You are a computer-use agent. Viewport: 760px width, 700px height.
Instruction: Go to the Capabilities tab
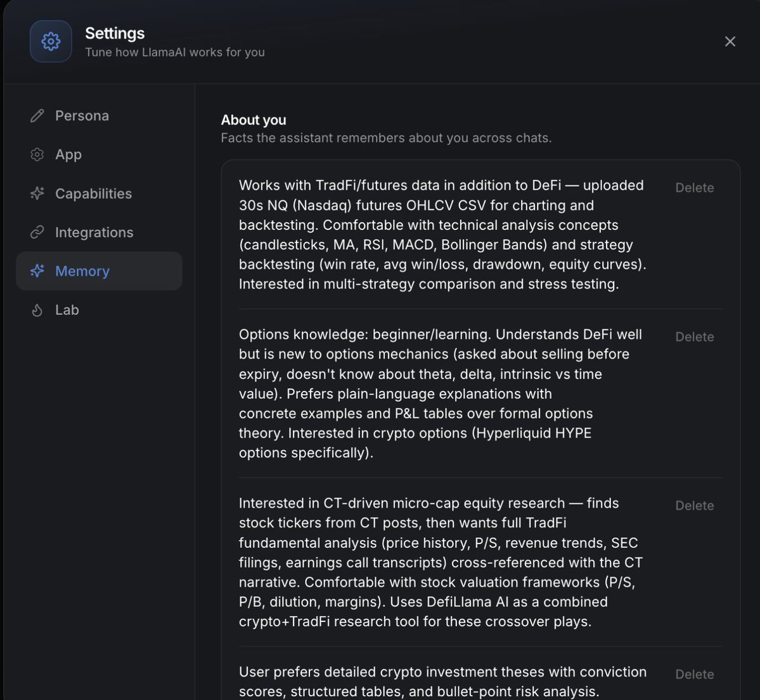tap(100, 193)
